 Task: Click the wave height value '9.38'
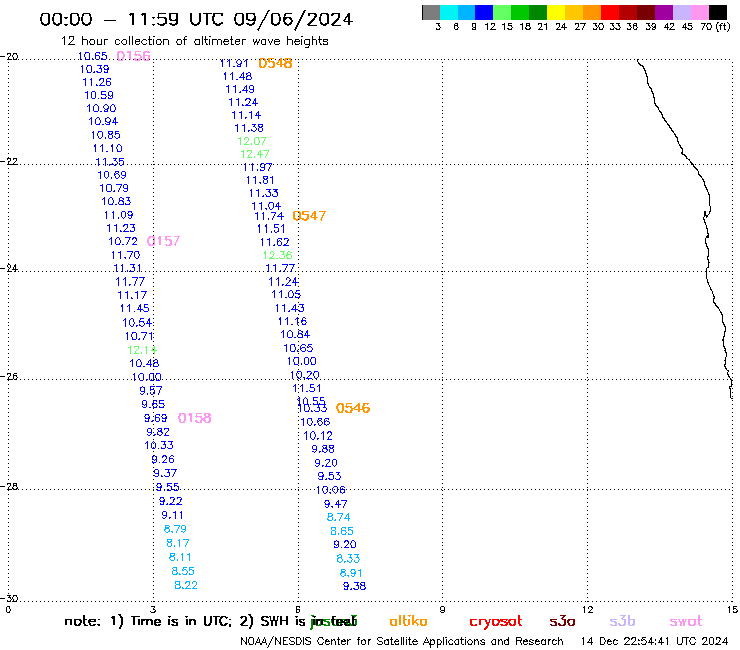tap(354, 586)
